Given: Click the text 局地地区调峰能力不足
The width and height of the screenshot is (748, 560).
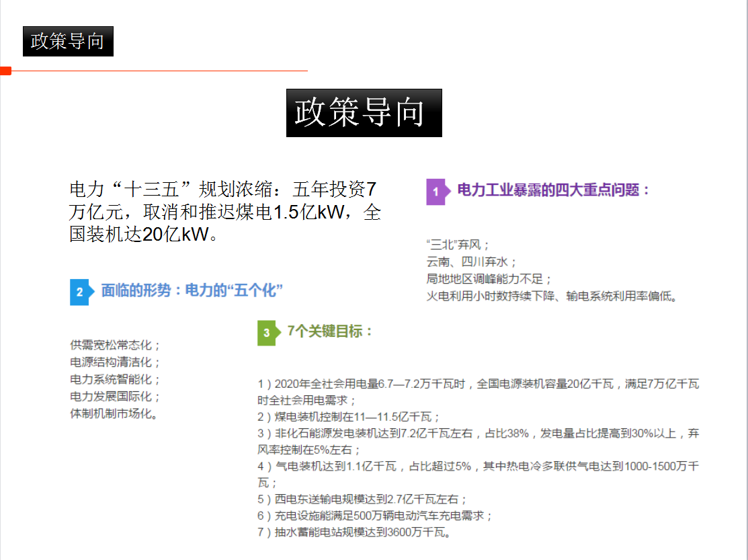Looking at the screenshot, I should [489, 279].
